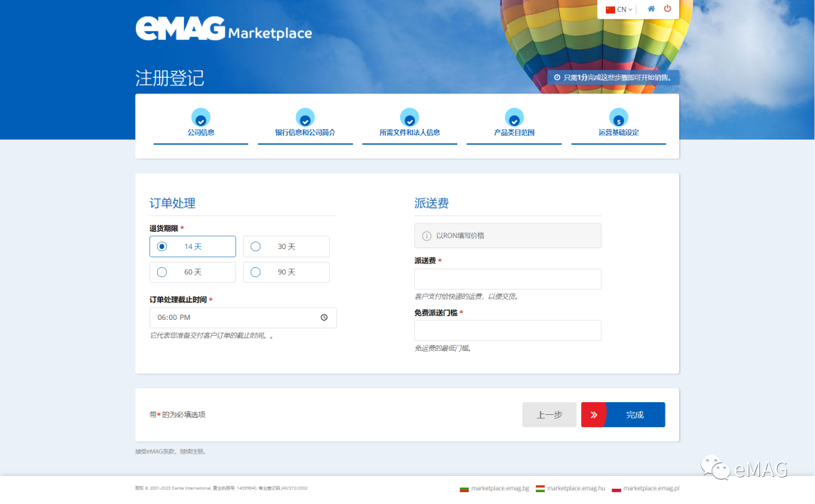The height and width of the screenshot is (504, 815).
Task: Click the 银行信息和公司简介 step icon
Action: (305, 118)
